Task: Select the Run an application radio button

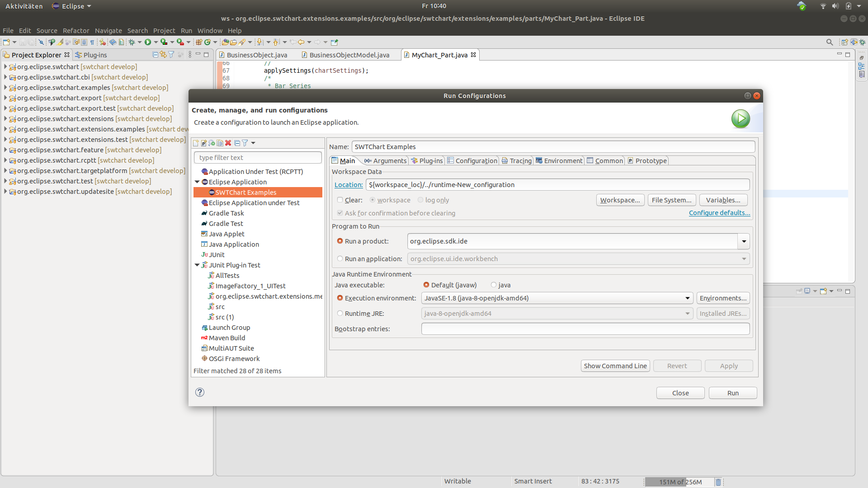Action: (340, 258)
